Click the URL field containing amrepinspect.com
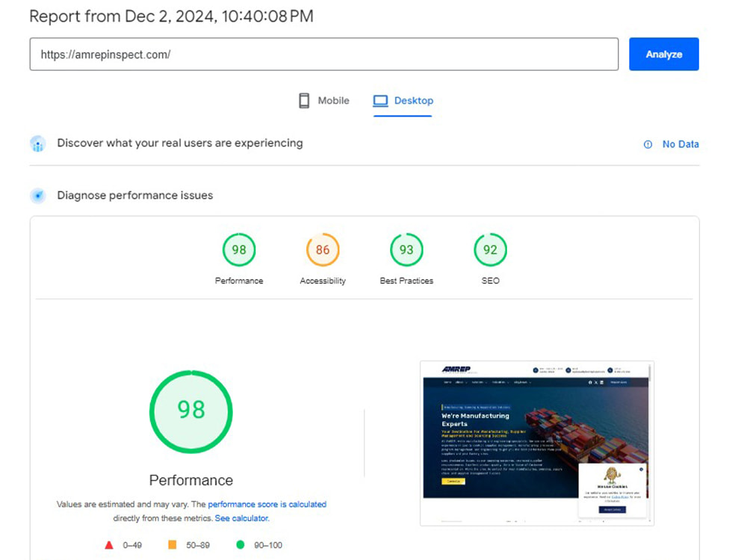The image size is (747, 560). pyautogui.click(x=324, y=55)
